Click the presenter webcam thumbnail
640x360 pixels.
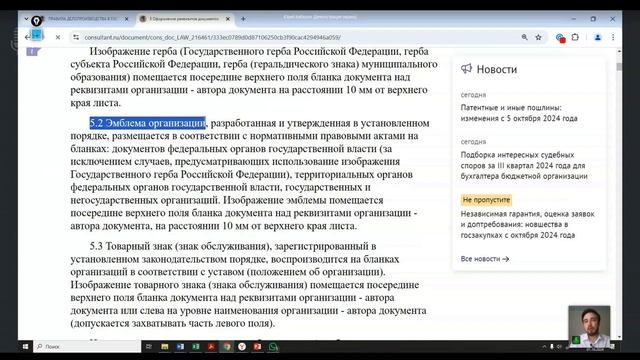[589, 326]
